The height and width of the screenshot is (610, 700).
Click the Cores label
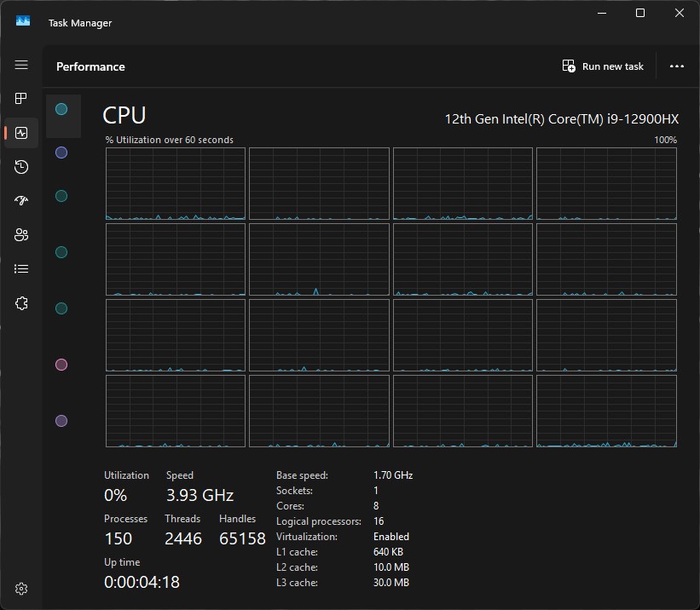(x=290, y=506)
